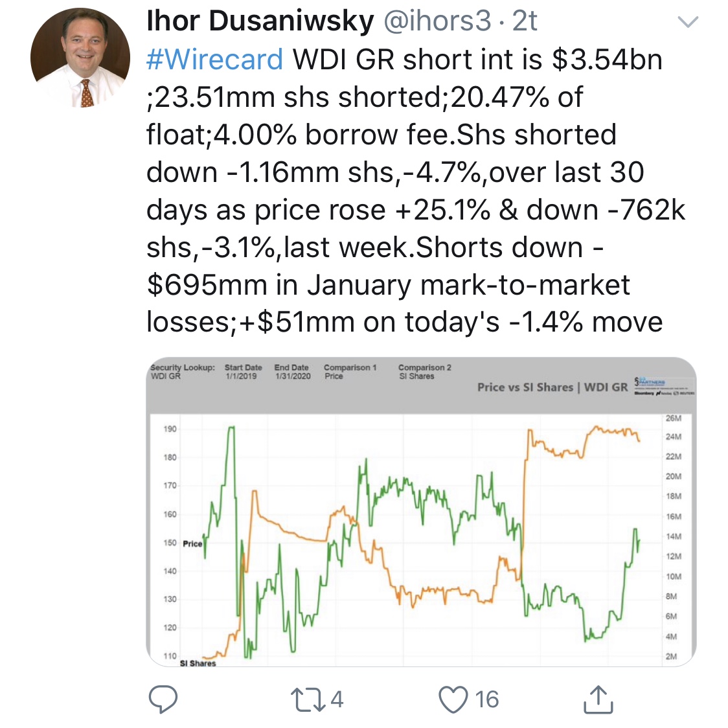Tap the share upload icon
728x728 pixels.
598,700
